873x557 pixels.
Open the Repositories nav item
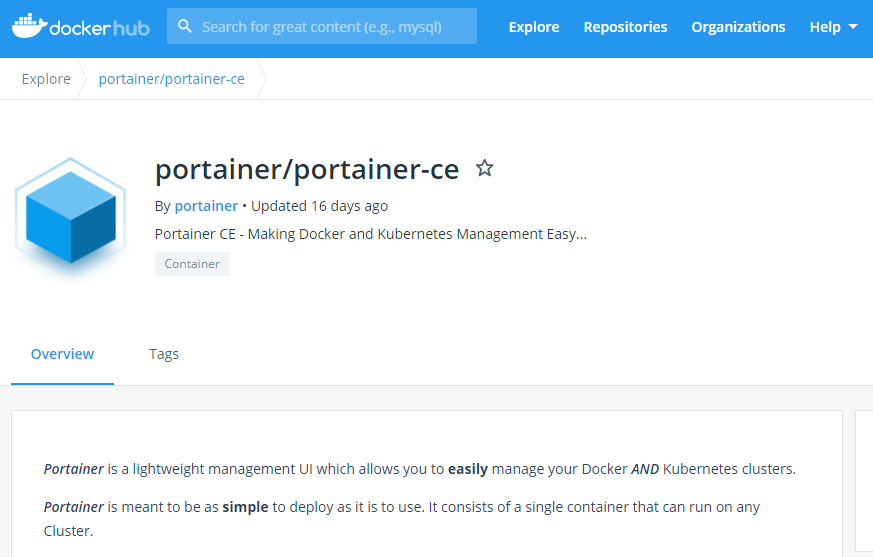(625, 27)
